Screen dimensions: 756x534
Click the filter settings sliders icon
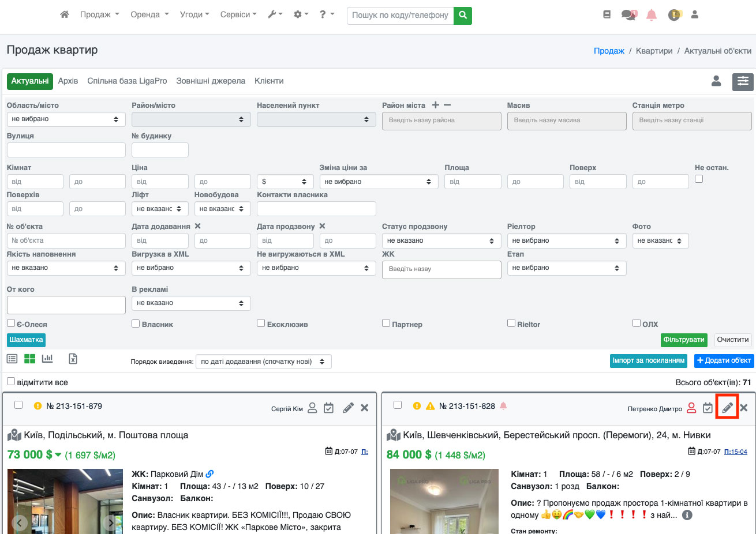[743, 81]
